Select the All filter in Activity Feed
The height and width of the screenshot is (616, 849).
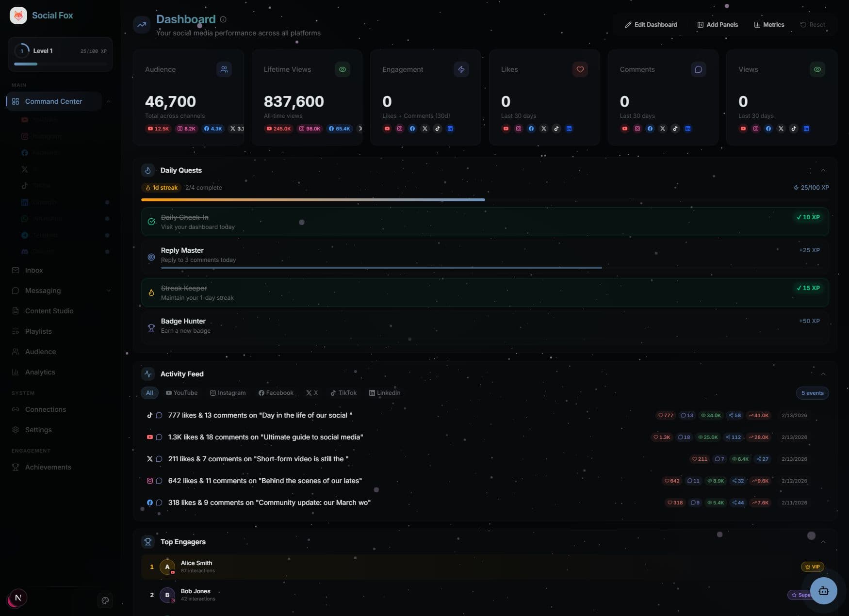tap(149, 393)
